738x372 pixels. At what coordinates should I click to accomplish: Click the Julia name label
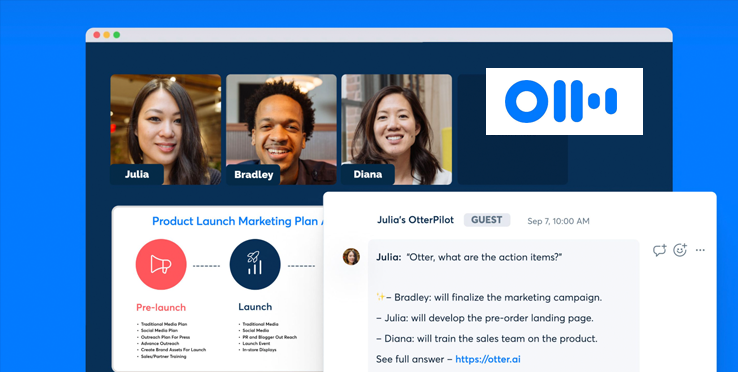[137, 174]
